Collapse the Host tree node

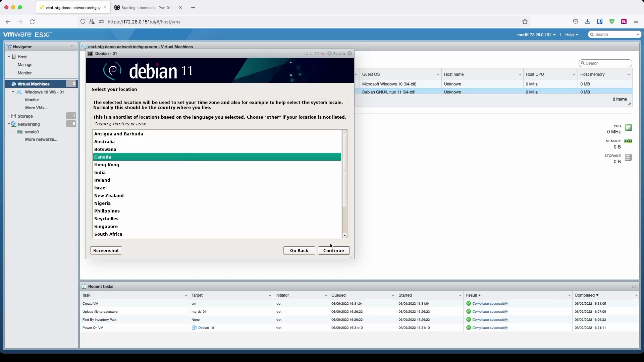[9, 57]
